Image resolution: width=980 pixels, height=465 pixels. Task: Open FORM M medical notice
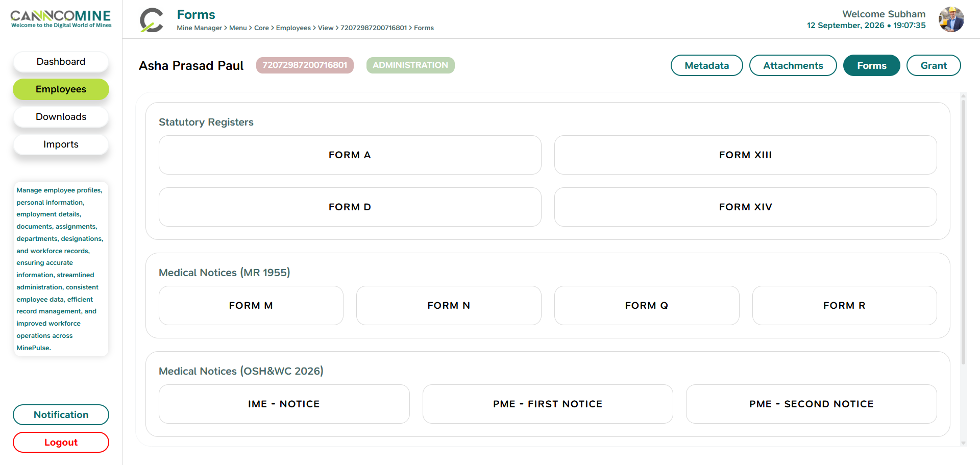point(251,306)
